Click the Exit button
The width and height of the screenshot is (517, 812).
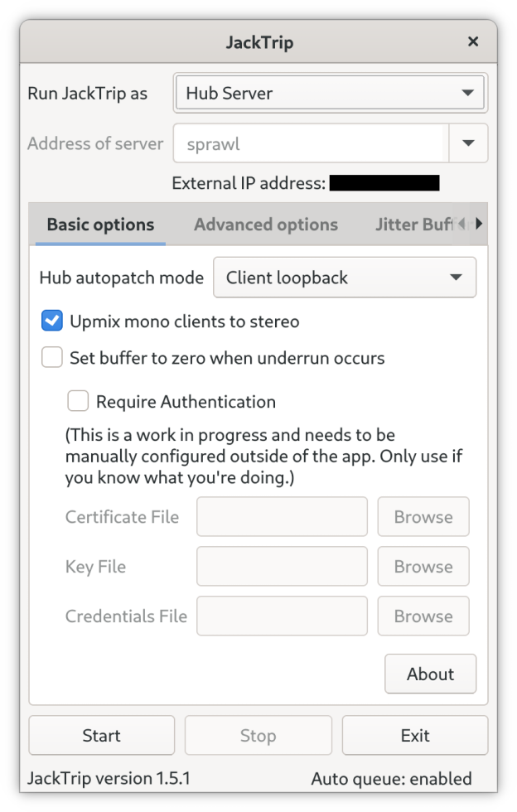point(414,735)
